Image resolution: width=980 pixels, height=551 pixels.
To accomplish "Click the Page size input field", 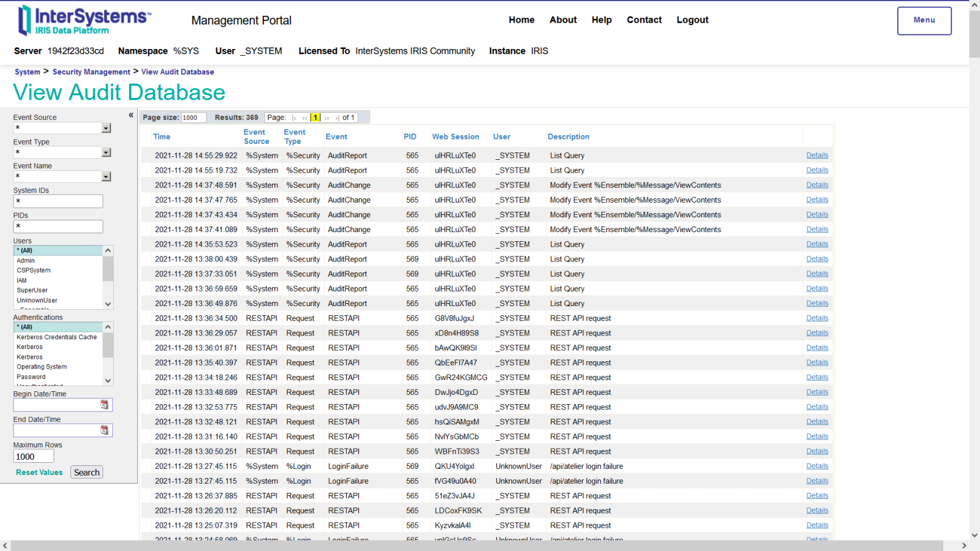I will click(194, 118).
